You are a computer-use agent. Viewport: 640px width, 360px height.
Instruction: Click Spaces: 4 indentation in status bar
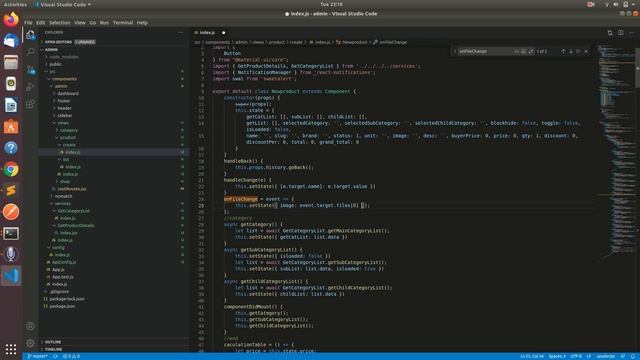click(x=557, y=356)
